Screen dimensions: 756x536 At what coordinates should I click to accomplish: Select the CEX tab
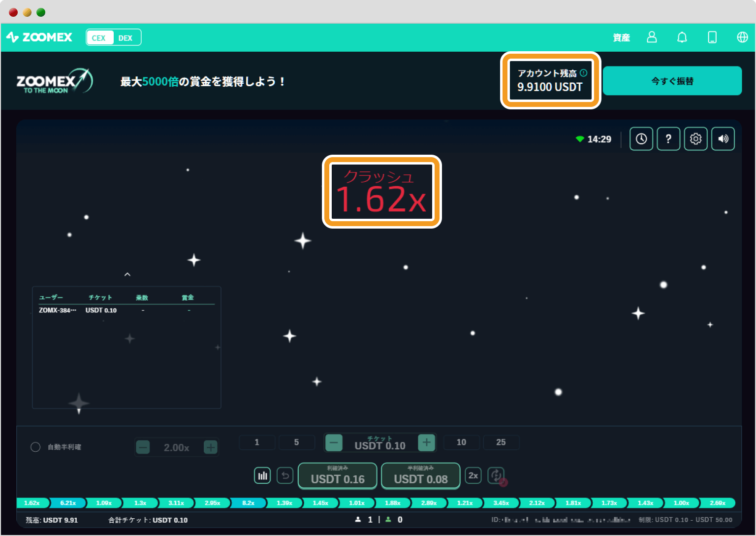pos(99,37)
